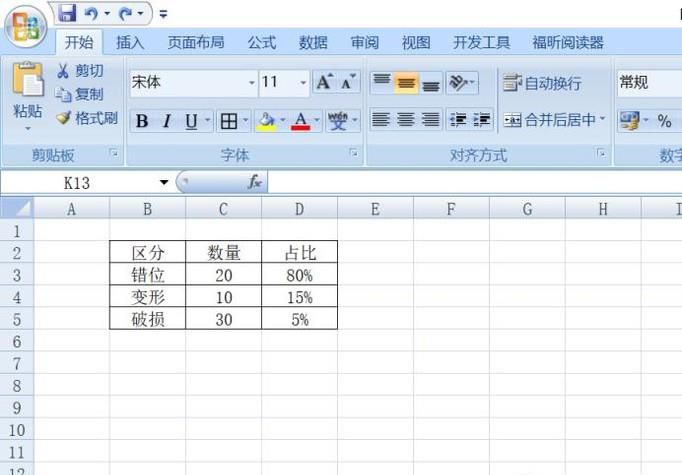
Task: Open the text orientation button
Action: click(x=462, y=82)
